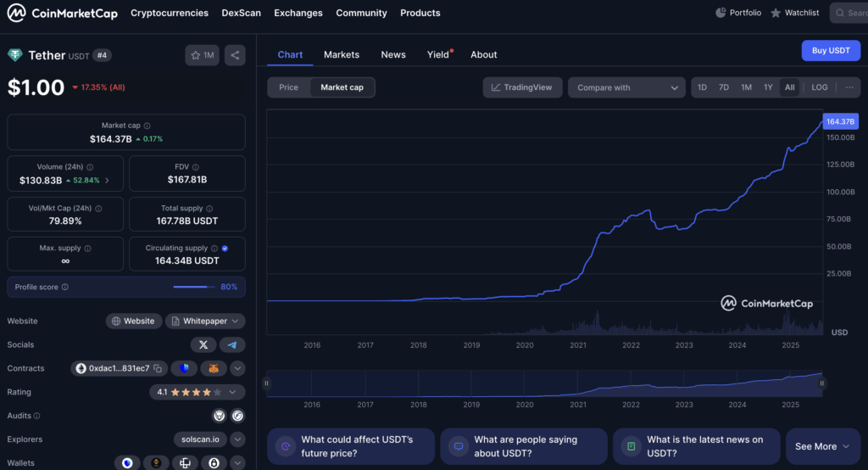Toggle LOG scale on chart
Screen dimensions: 868x470
coord(820,87)
